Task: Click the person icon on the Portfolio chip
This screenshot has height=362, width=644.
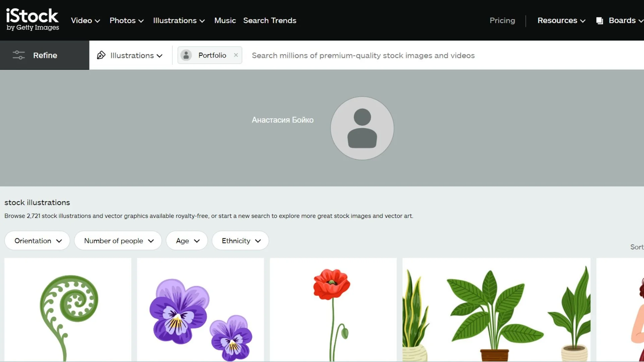Action: coord(186,55)
